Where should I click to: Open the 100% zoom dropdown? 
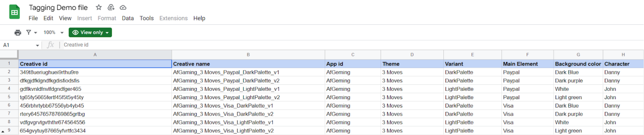coord(53,33)
